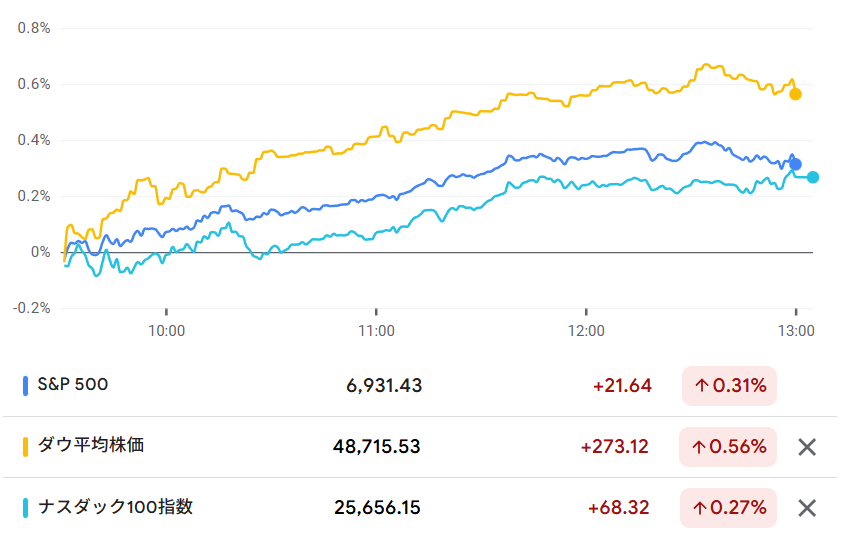
Task: Remove ダウ平均株価 with its X icon
Action: click(807, 447)
